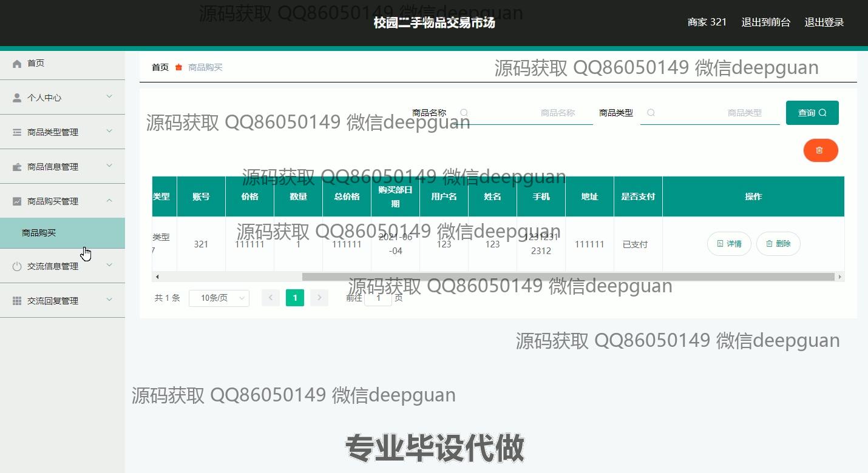Click 退出登录 in the header
This screenshot has height=473, width=868.
point(824,22)
